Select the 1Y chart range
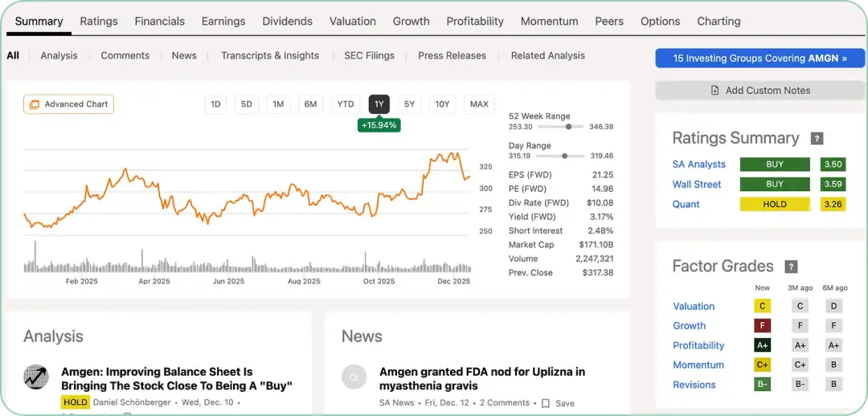Screen dimensions: 868x416 379,104
